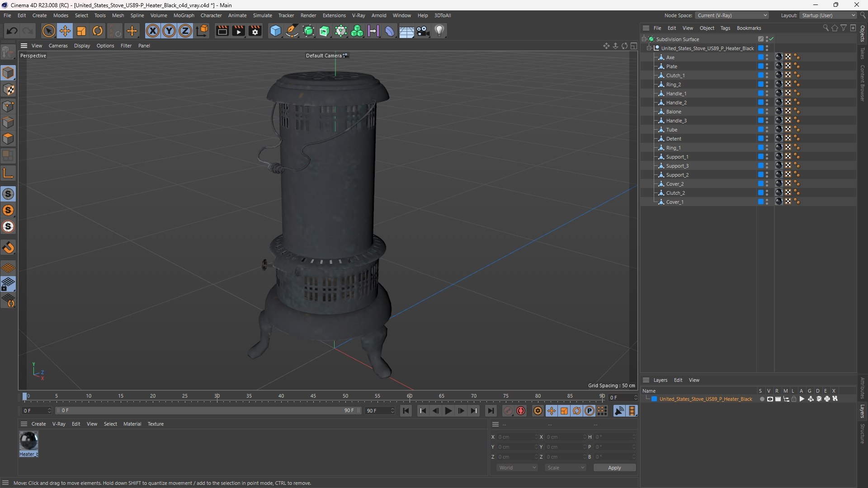Toggle X axis lock
This screenshot has height=488, width=868.
[x=153, y=31]
